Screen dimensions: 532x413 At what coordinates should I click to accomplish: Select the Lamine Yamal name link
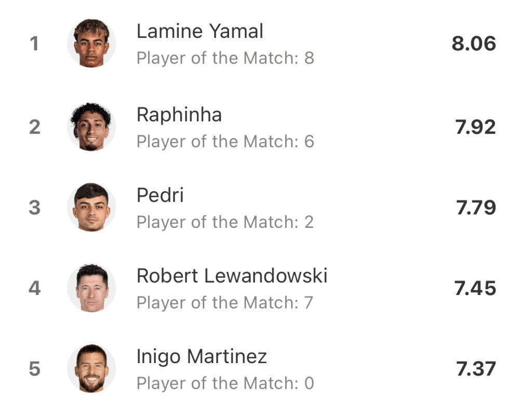click(200, 31)
